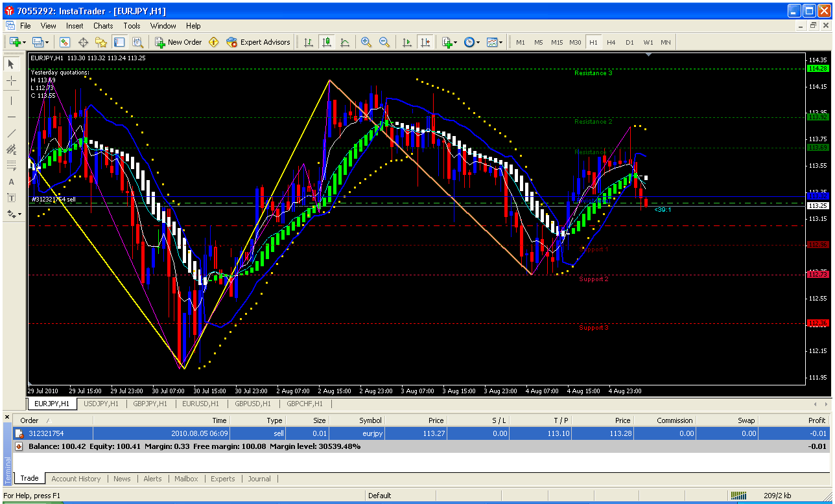Open the Charts menu

[103, 26]
